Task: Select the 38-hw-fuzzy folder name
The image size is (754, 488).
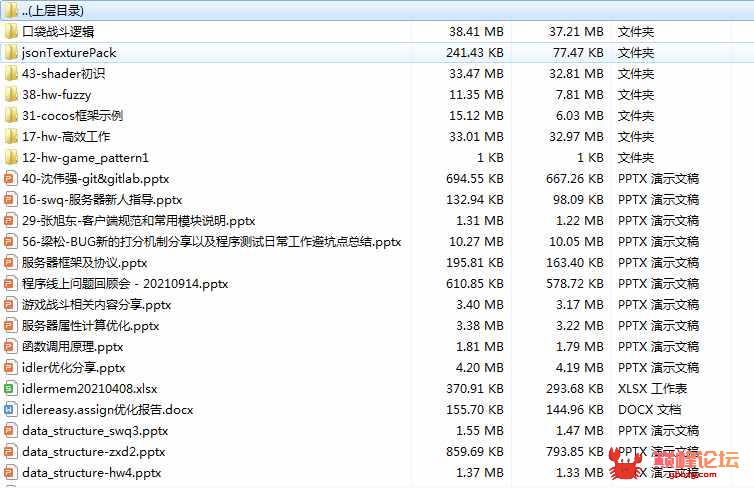Action: 56,95
